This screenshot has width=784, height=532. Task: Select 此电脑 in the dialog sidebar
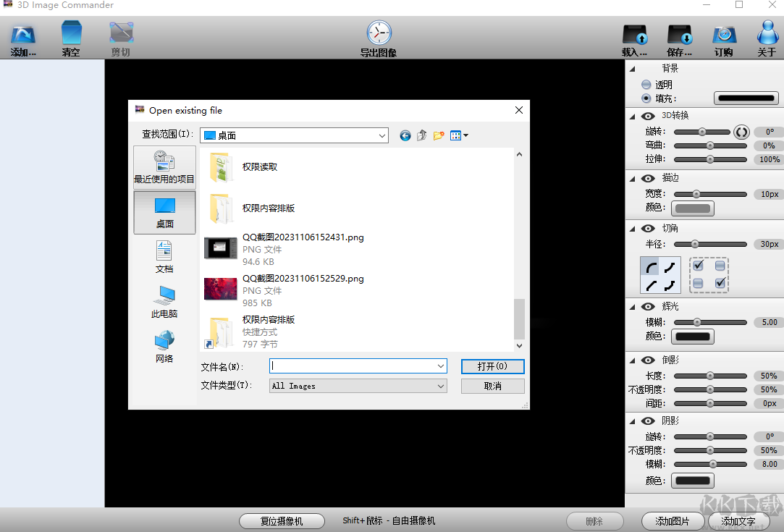164,300
